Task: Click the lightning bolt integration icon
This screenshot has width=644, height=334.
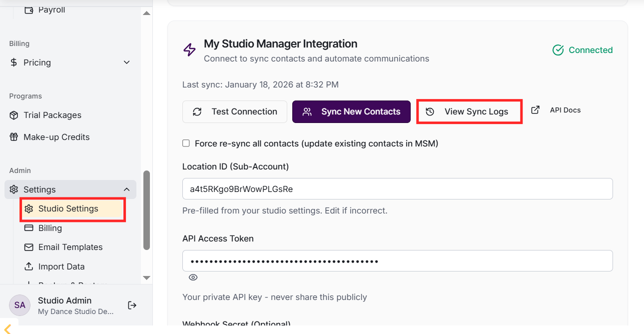Action: (x=189, y=50)
